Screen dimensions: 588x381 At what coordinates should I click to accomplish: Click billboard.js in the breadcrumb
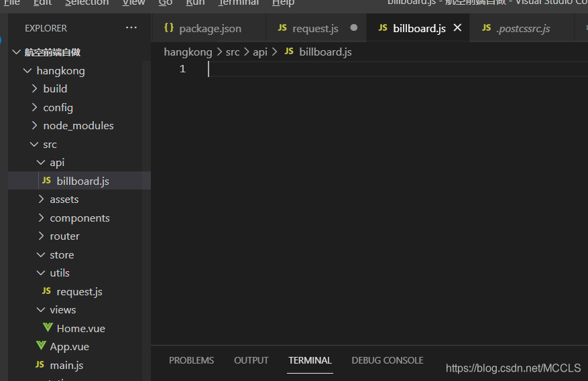[325, 52]
